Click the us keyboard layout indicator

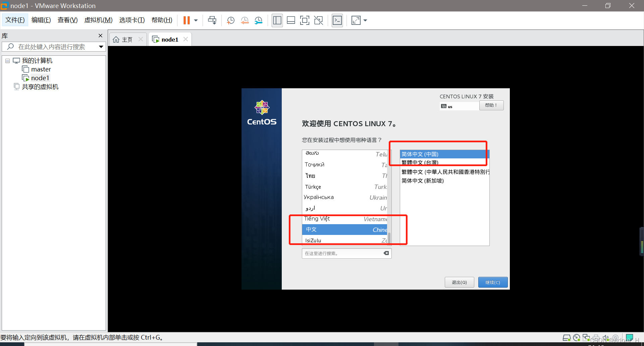click(x=459, y=106)
